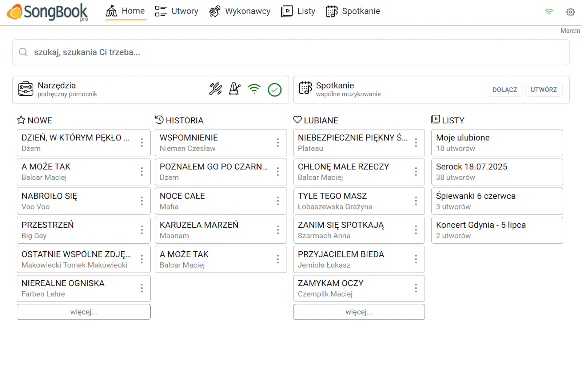582x392 pixels.
Task: Open the Spotkanie tab in navigation
Action: (x=353, y=11)
